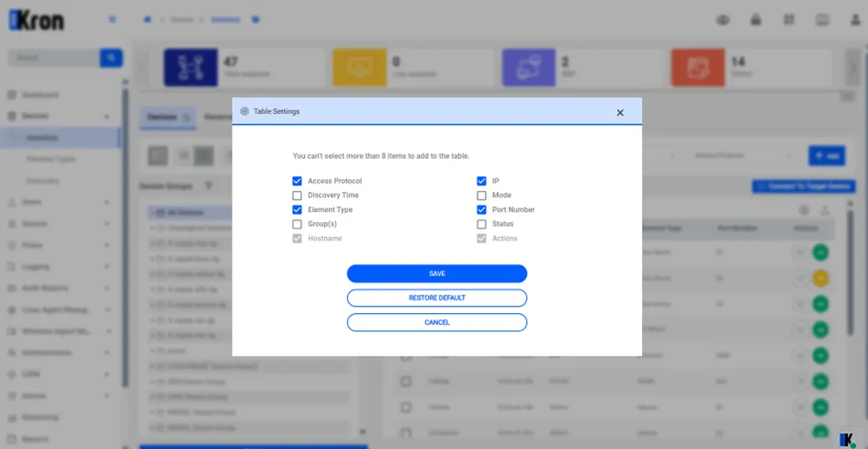The width and height of the screenshot is (868, 449).
Task: Click the greyed-out Hostname checkbox
Action: point(298,239)
